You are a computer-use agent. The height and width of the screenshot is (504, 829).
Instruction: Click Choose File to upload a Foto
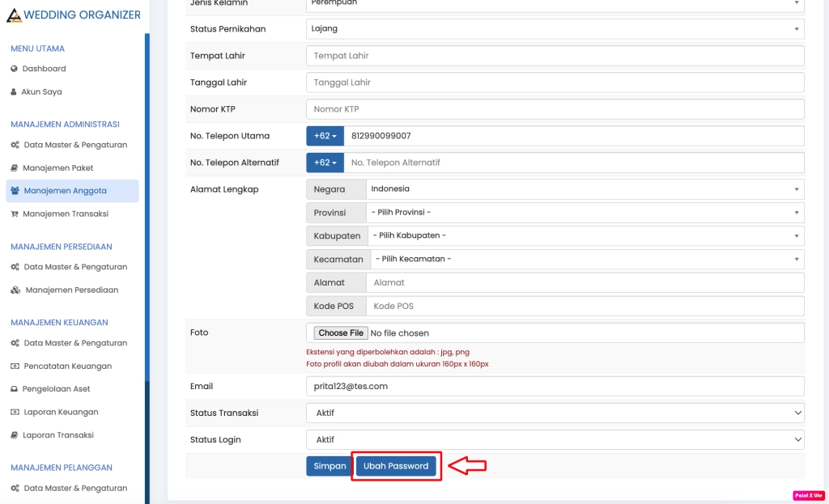[x=340, y=332]
